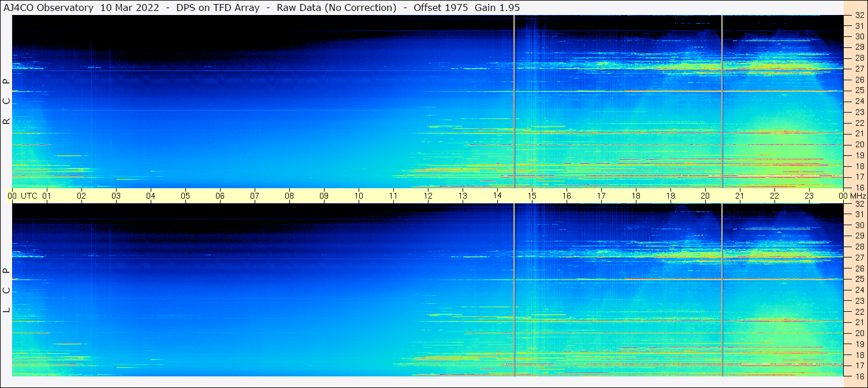Click the RCP channel label

(7, 102)
